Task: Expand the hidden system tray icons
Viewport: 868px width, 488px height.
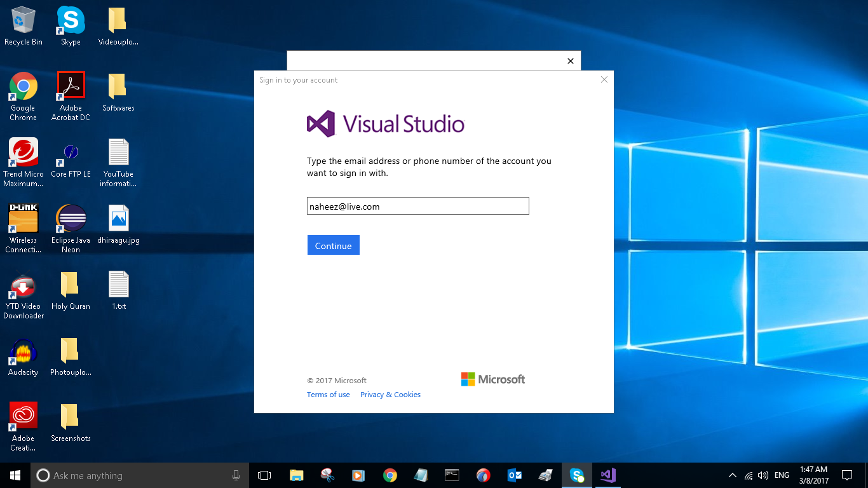Action: 732,475
